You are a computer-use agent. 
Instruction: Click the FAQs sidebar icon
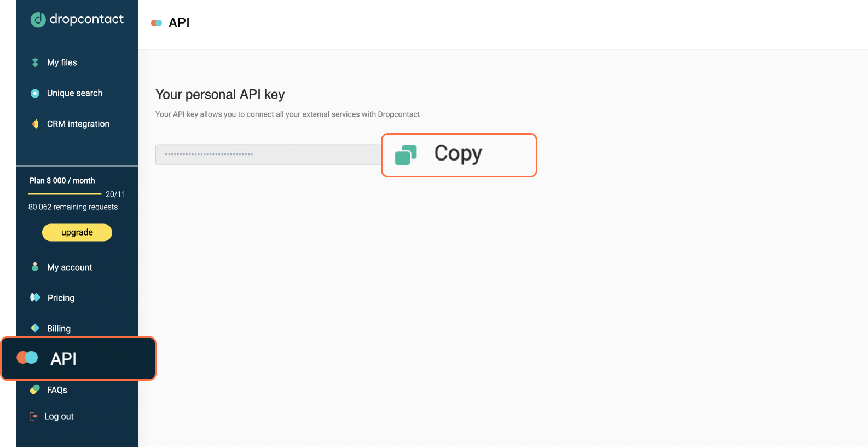point(34,389)
